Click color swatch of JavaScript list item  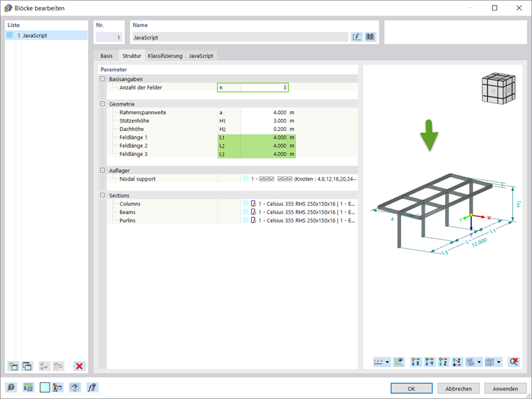[x=10, y=35]
